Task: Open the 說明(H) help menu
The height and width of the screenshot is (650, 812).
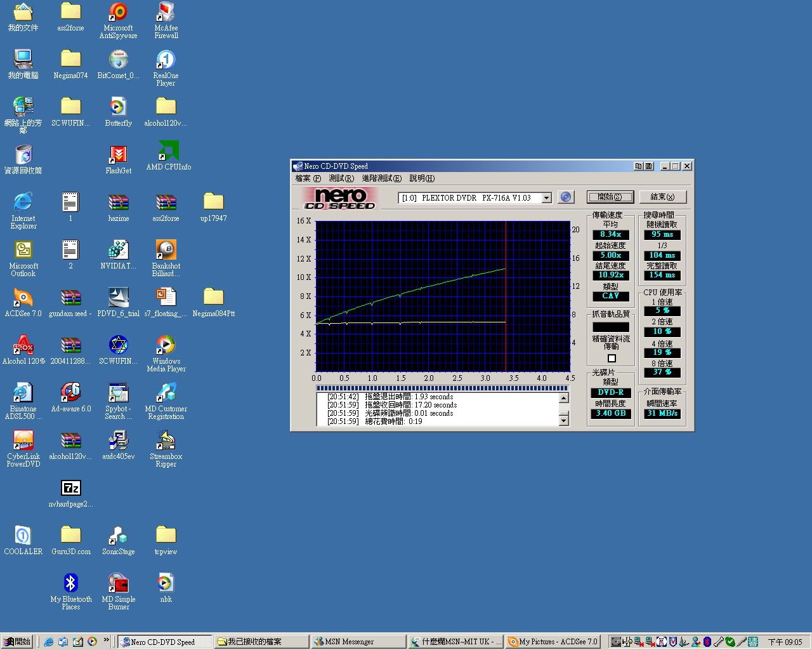Action: pos(422,178)
